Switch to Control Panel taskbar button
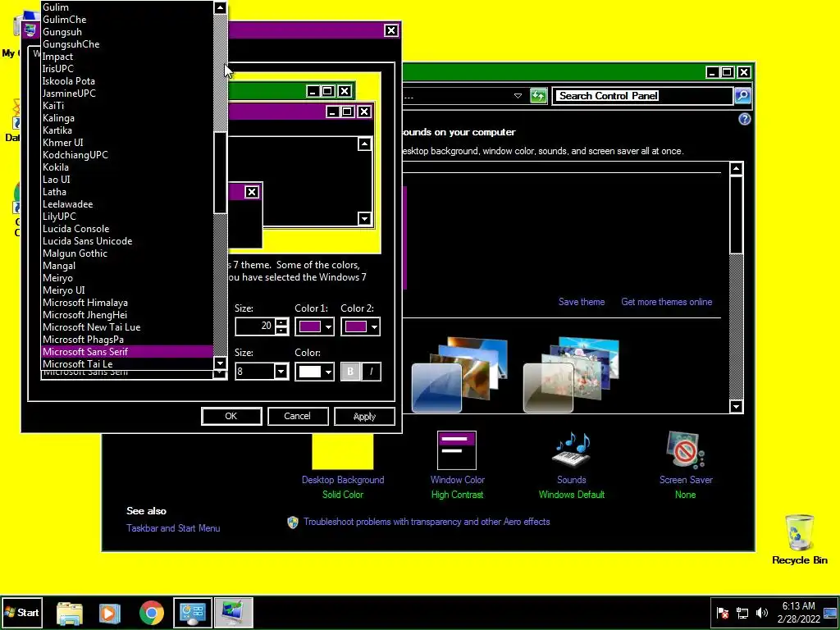Image resolution: width=840 pixels, height=630 pixels. tap(192, 612)
